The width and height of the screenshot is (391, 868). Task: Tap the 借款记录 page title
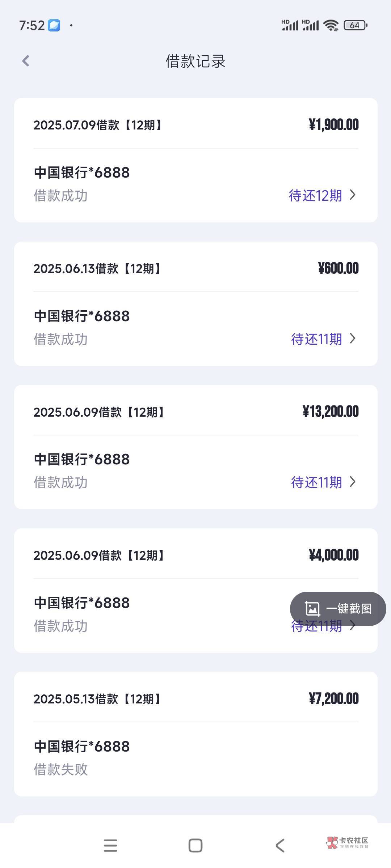point(195,61)
